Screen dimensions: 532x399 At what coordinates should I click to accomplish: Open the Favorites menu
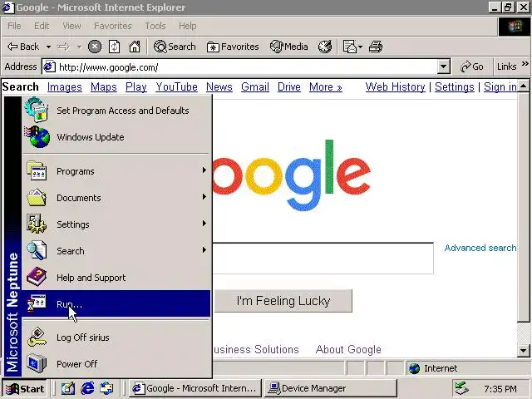[113, 26]
